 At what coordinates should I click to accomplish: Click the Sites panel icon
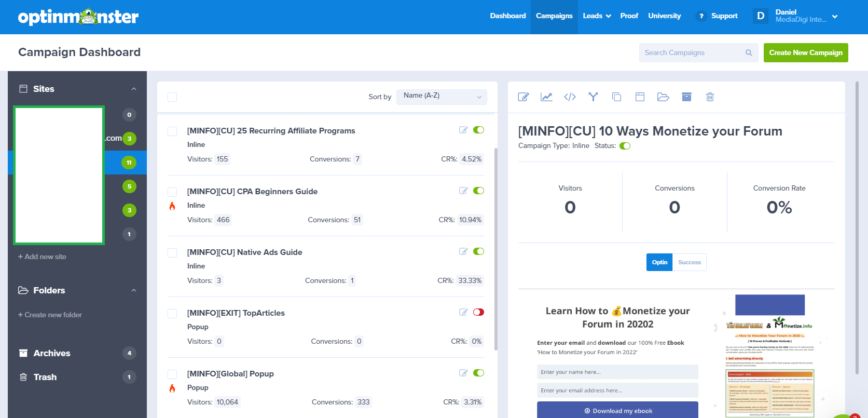pyautogui.click(x=23, y=89)
